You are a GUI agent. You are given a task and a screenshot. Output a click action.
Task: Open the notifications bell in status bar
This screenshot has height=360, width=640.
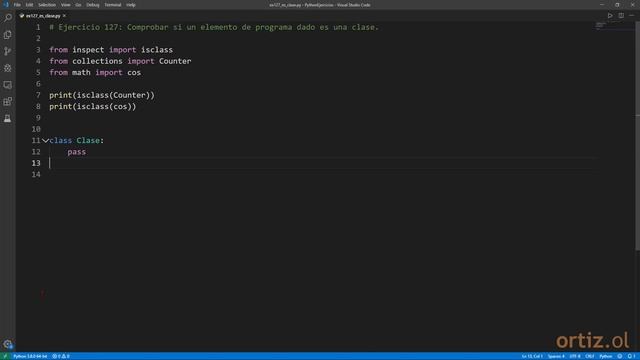631,356
